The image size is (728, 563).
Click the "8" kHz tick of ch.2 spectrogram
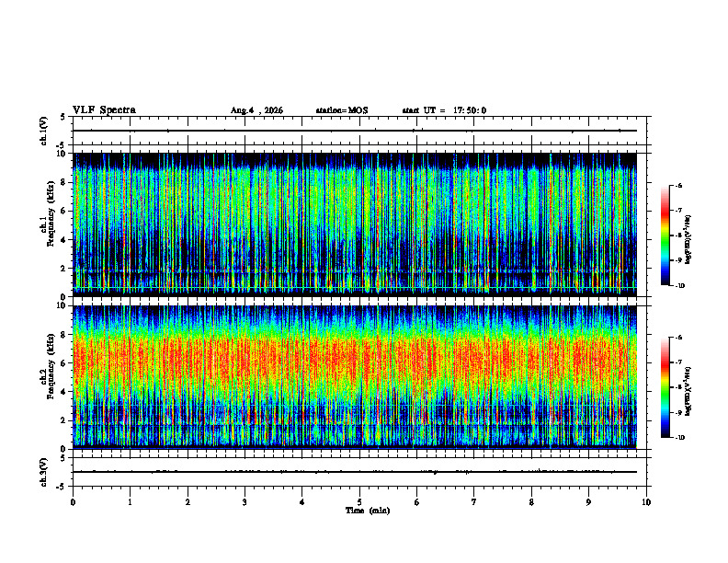(64, 335)
